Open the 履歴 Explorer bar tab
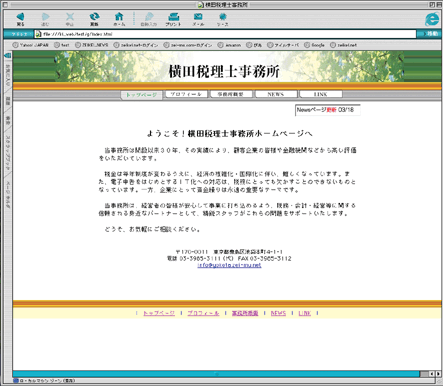Viewport: 443px width, 386px height. tap(8, 101)
